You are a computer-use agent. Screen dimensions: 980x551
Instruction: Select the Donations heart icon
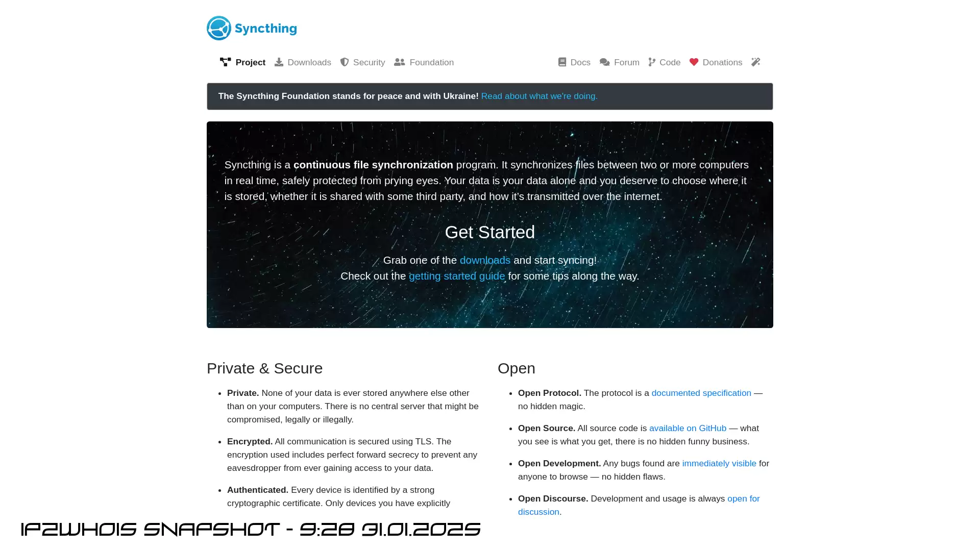coord(694,62)
